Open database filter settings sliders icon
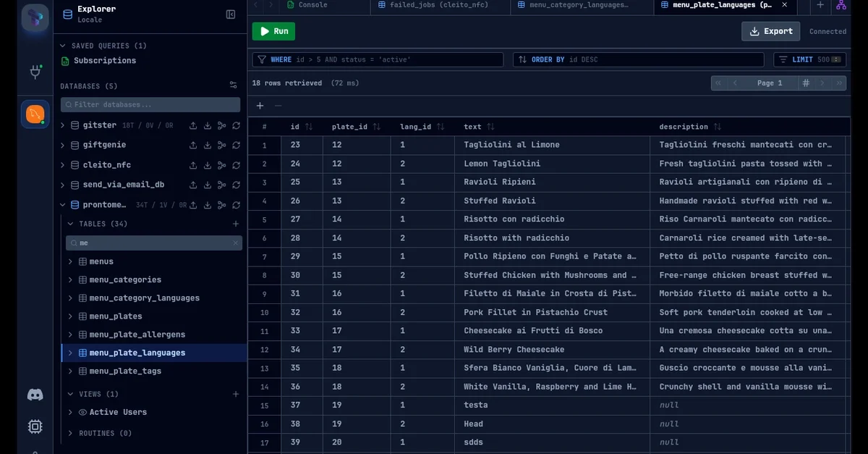868x454 pixels. point(233,85)
